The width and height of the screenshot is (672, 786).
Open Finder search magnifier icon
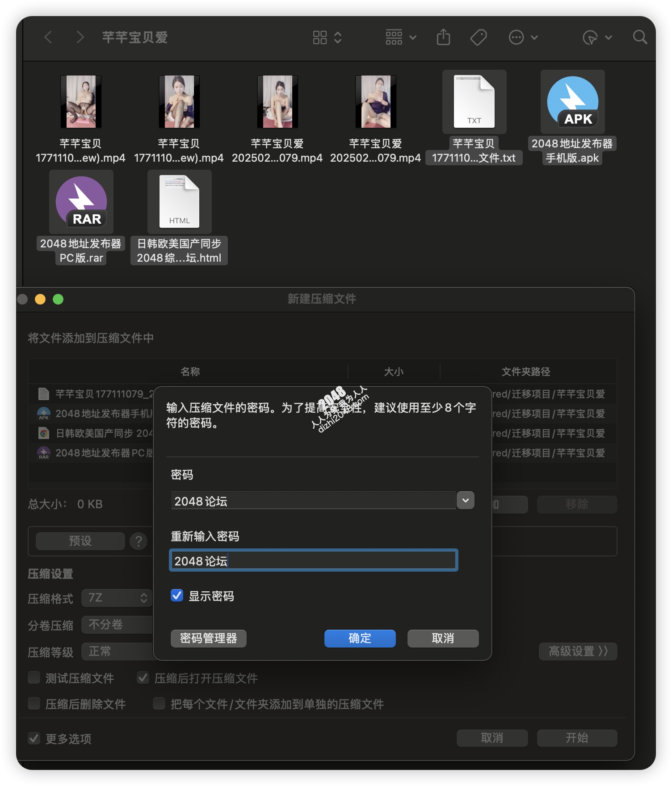tap(640, 37)
